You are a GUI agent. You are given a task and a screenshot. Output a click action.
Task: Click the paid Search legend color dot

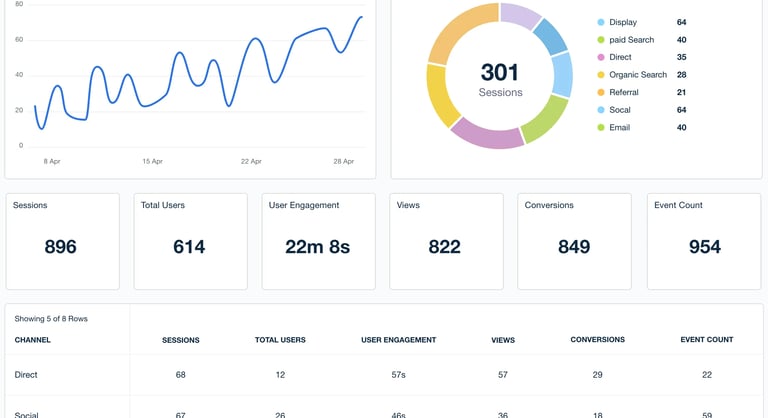pyautogui.click(x=600, y=40)
